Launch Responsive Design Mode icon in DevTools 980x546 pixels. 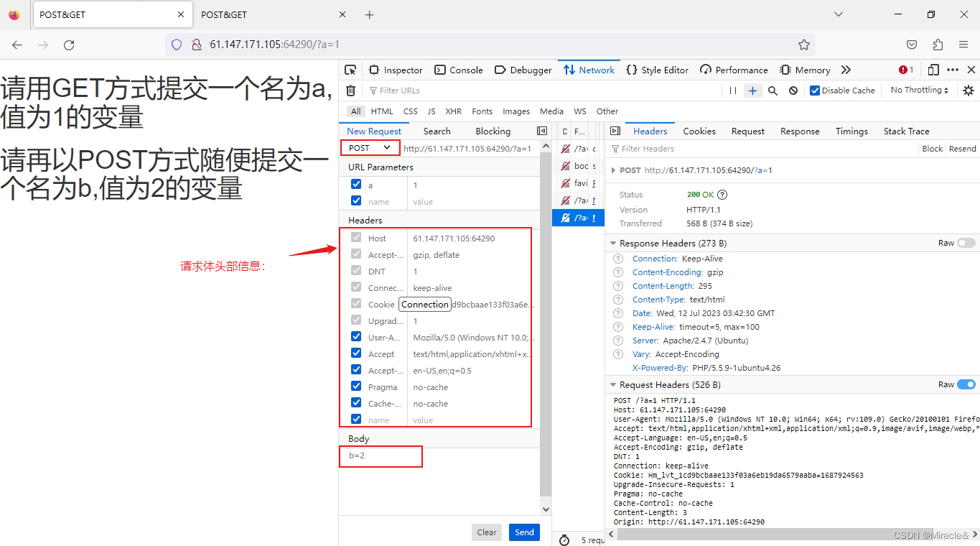933,70
